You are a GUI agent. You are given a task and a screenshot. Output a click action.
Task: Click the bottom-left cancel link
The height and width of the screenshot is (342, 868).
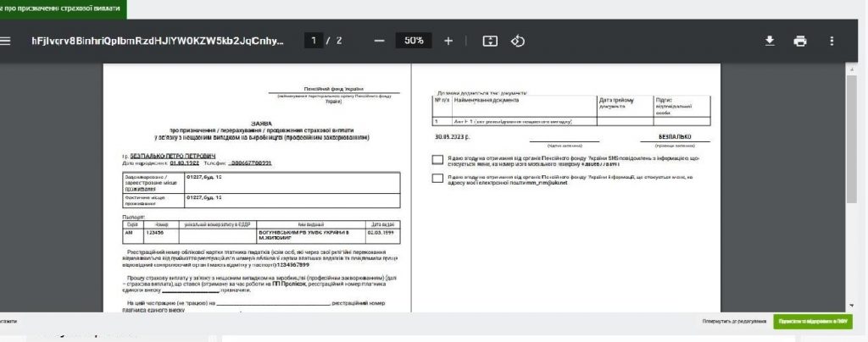pyautogui.click(x=8, y=322)
